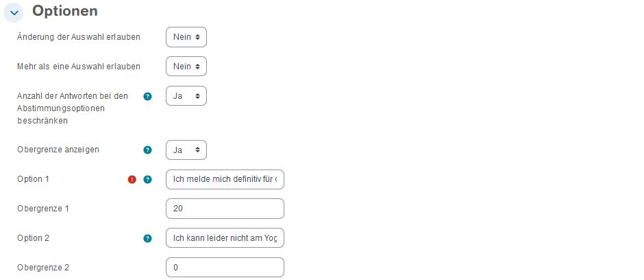Show help for Anzahl der Antworten beschränken

click(x=147, y=96)
